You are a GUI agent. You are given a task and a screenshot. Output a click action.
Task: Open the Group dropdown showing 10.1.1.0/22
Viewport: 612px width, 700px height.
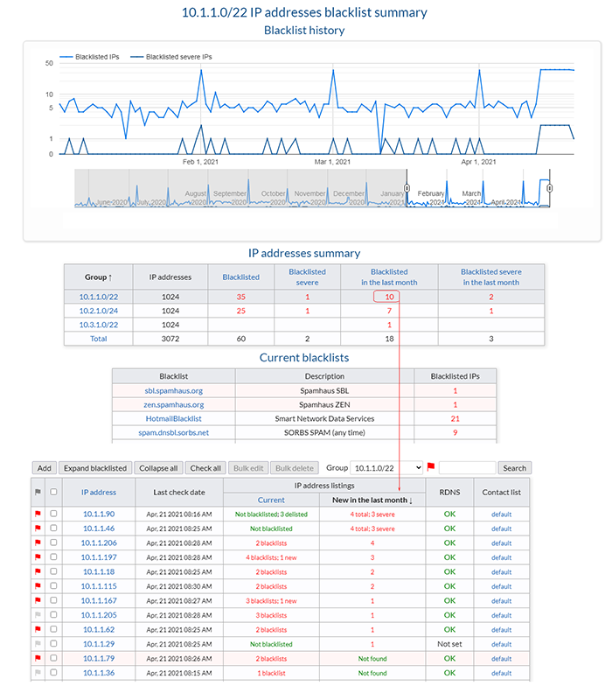click(x=386, y=468)
